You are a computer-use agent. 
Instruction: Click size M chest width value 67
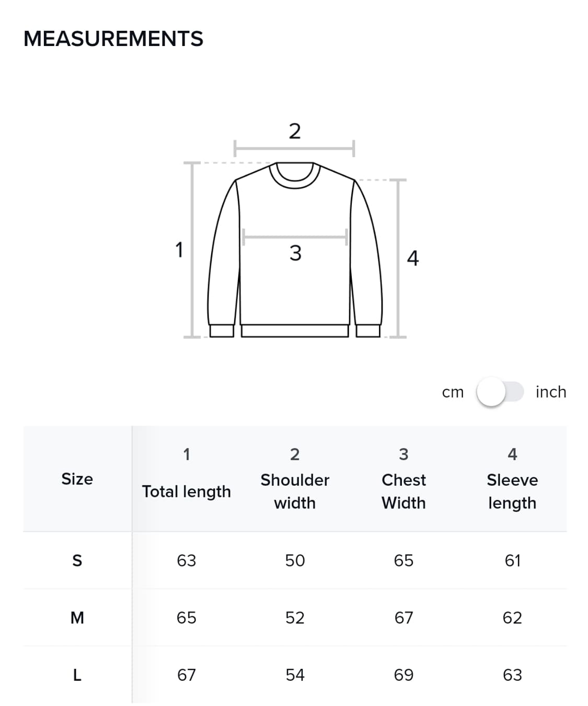(x=403, y=618)
